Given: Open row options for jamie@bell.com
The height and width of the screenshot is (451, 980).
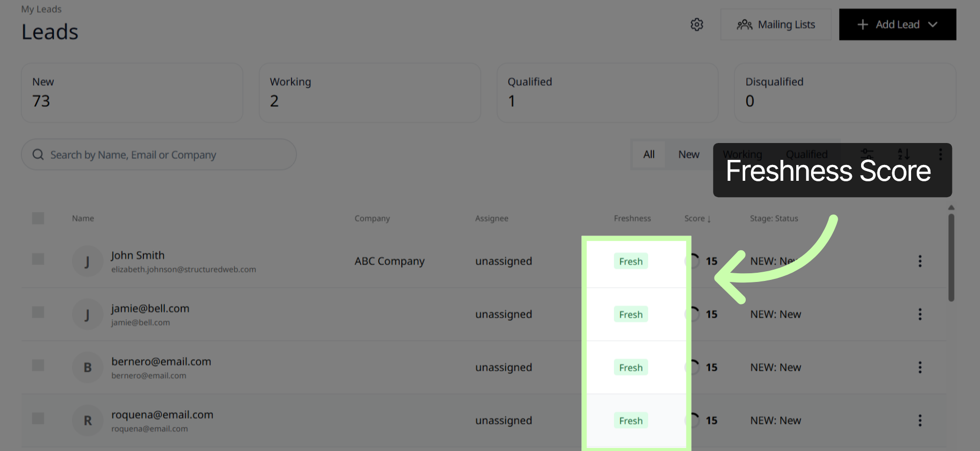Looking at the screenshot, I should (920, 314).
